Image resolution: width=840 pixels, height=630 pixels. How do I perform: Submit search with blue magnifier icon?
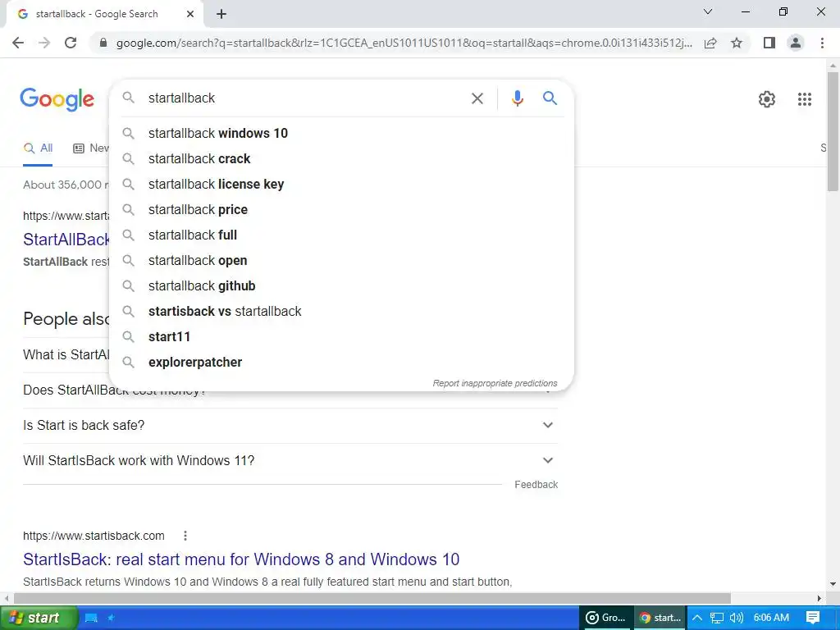point(550,98)
